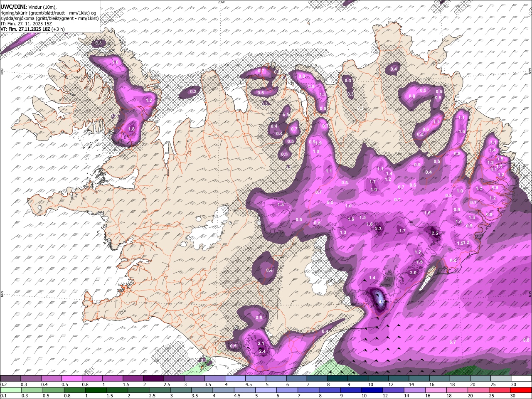Click the top legend swatch between 4 and 4.5
This screenshot has width=532, height=399.
pos(235,379)
